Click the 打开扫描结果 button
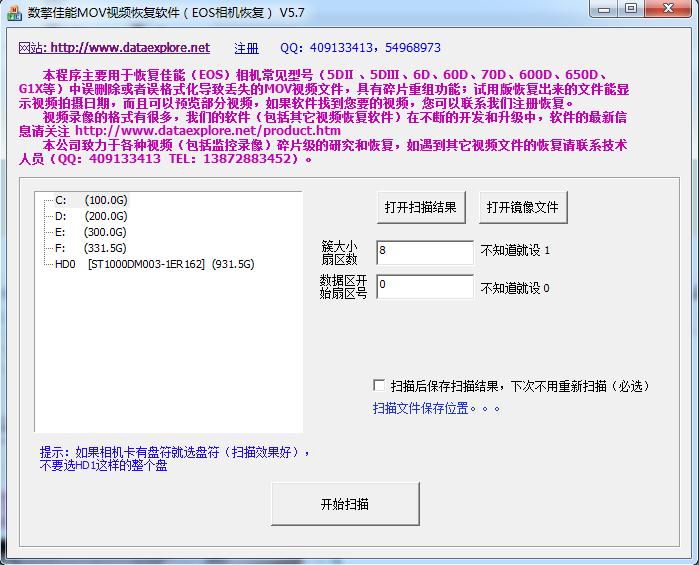This screenshot has width=699, height=565. 421,207
